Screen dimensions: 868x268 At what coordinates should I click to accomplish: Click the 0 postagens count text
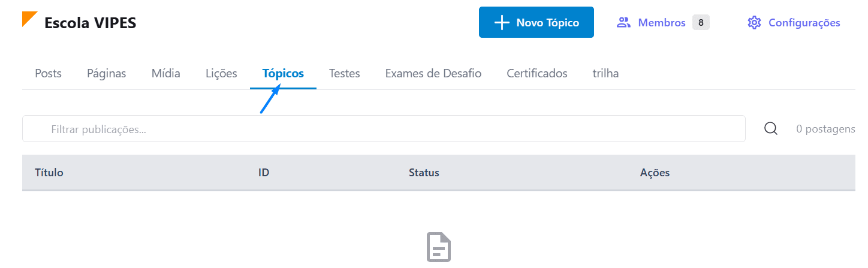tap(825, 129)
